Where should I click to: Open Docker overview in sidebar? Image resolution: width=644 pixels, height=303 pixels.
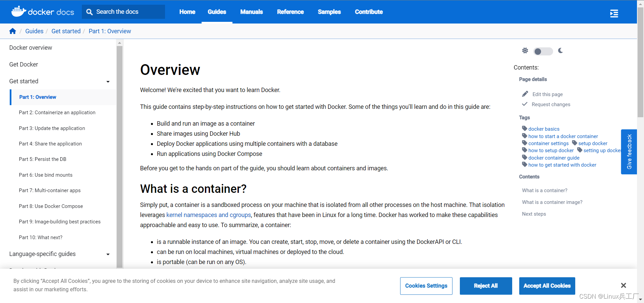click(31, 48)
